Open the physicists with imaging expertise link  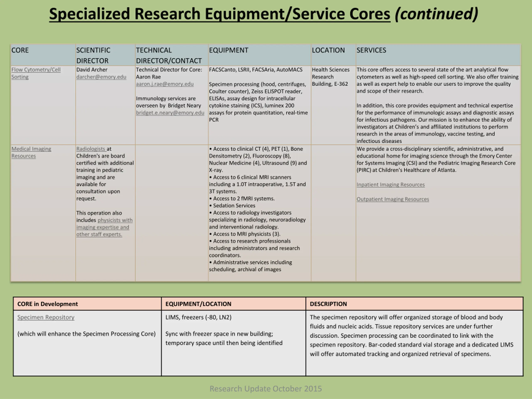click(x=104, y=227)
